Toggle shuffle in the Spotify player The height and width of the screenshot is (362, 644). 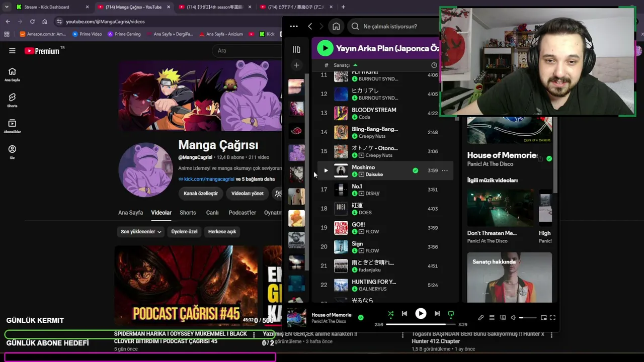click(x=390, y=314)
